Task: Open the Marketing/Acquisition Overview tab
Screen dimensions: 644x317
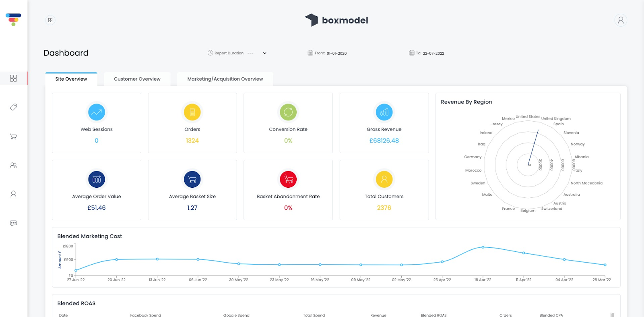Action: coord(225,79)
